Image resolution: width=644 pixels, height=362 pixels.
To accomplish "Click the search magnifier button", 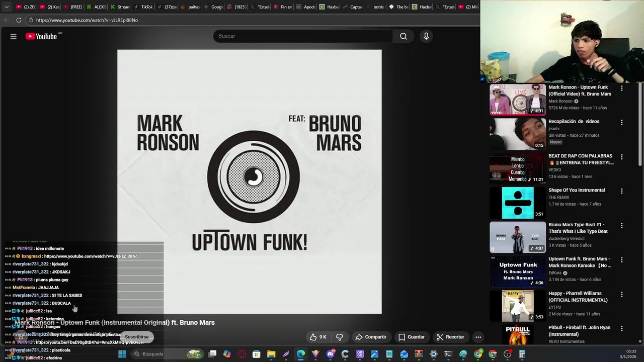I will point(404,36).
